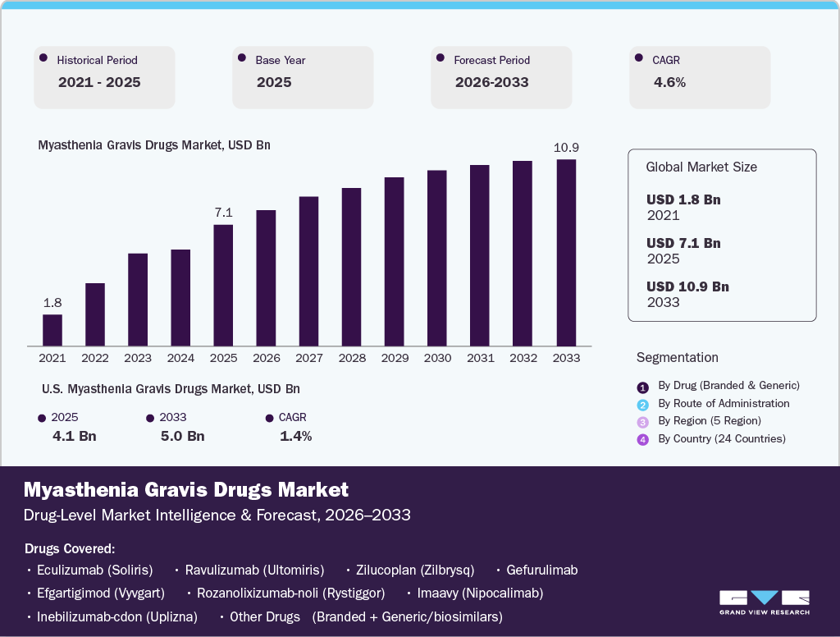Click Inebilizumab-cdon (Uplizna) drug entry
This screenshot has width=840, height=637.
[116, 616]
